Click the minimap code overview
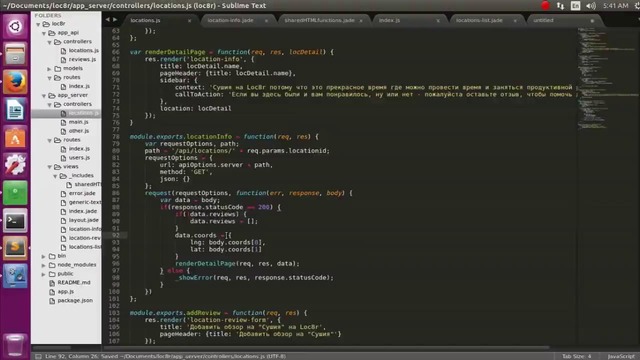The image size is (640, 360). [608, 79]
